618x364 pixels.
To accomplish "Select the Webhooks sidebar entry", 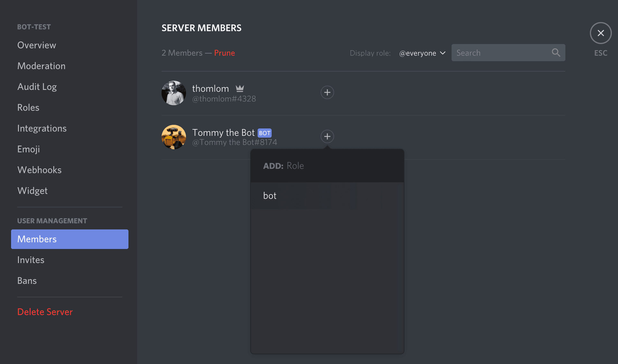I will [x=39, y=170].
